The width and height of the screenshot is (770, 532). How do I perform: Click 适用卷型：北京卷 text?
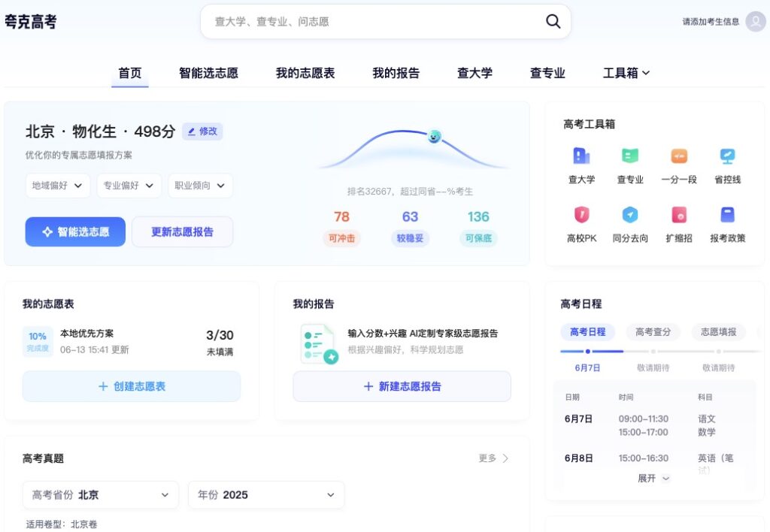click(x=62, y=524)
